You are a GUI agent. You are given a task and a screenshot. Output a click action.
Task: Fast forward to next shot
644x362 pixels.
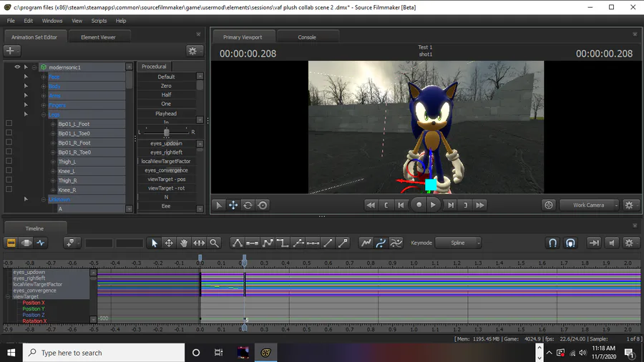tap(480, 205)
